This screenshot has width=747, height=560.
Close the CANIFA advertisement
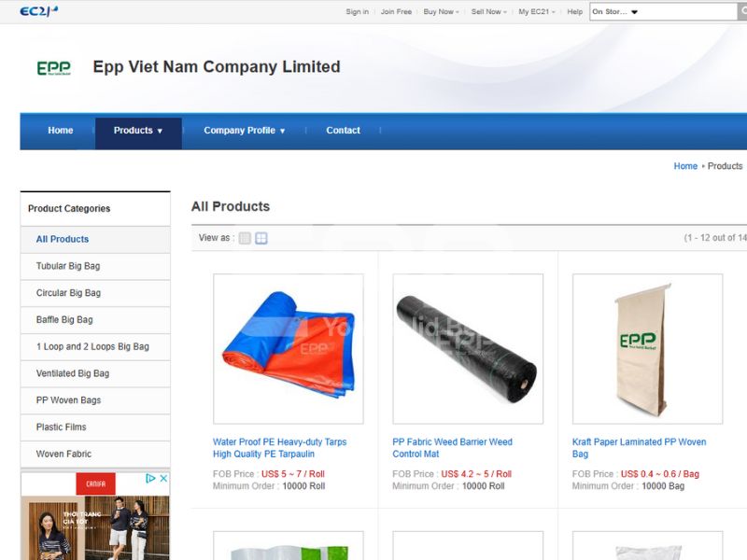point(163,478)
